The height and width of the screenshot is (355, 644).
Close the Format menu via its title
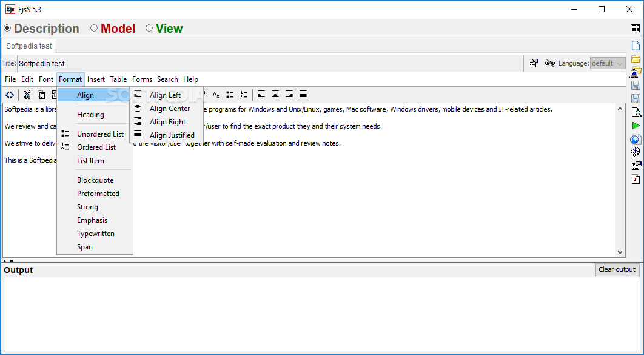(70, 79)
